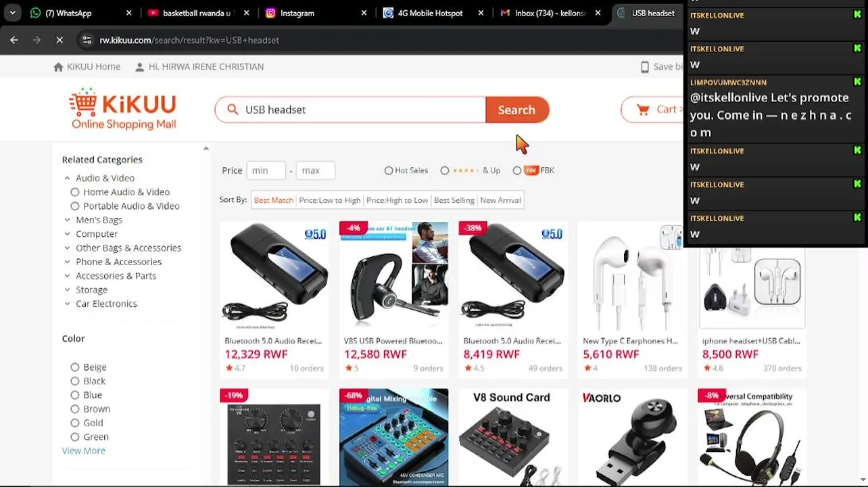This screenshot has height=487, width=868.
Task: Expand the Phone & Accessories category
Action: point(67,262)
